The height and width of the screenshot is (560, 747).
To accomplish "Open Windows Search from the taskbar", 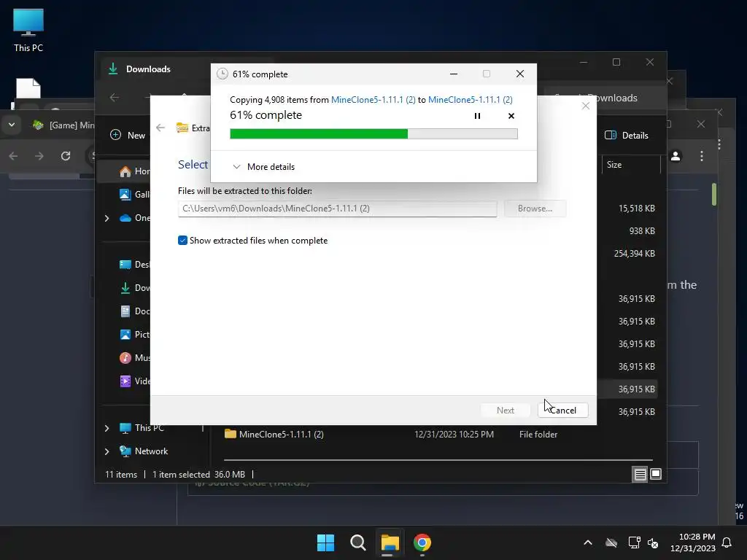I will tap(357, 542).
